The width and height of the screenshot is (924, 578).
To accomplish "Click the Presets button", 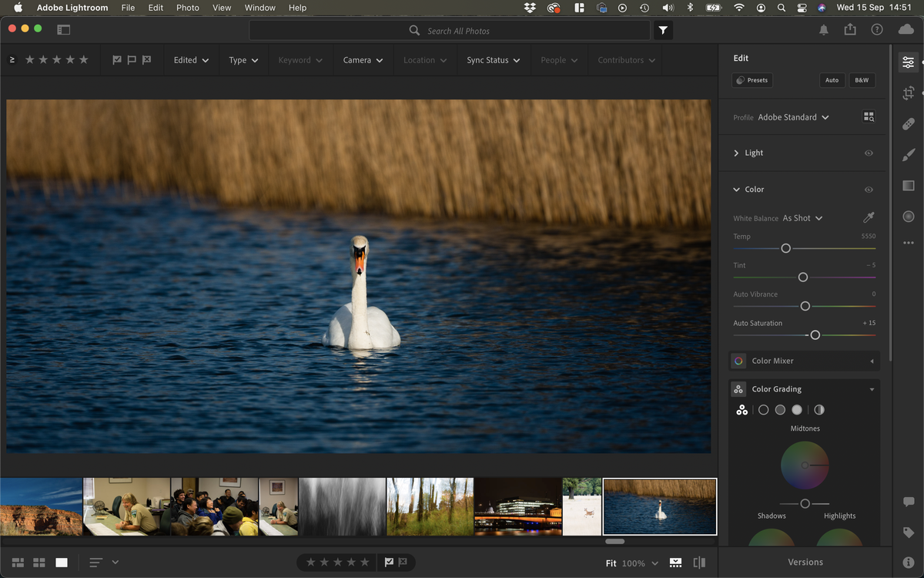I will pos(752,80).
